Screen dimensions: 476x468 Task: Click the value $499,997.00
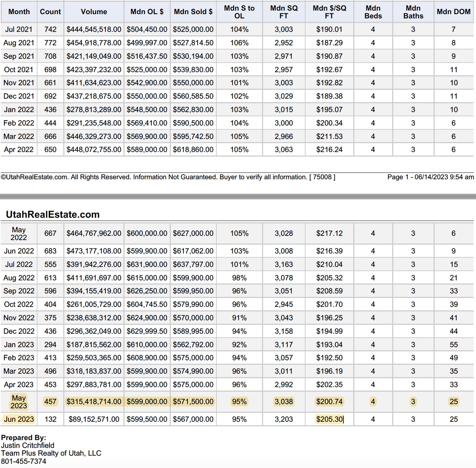pyautogui.click(x=147, y=43)
